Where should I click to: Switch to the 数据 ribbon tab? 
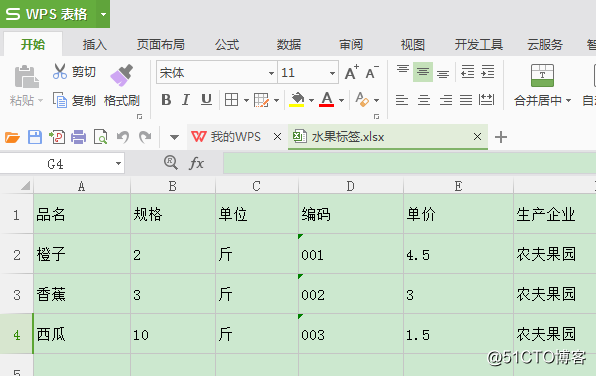point(289,45)
